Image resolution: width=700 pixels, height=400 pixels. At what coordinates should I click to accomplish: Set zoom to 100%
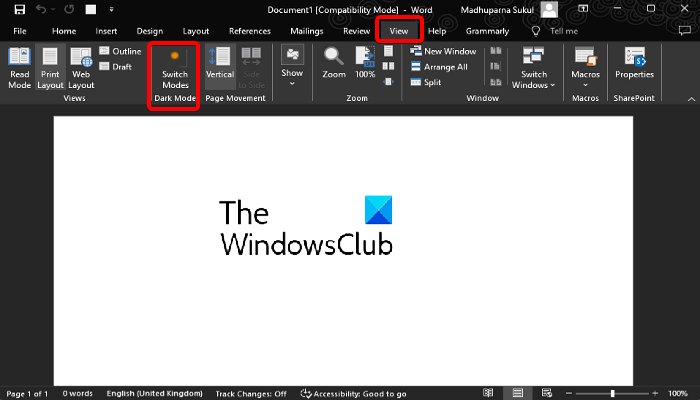click(x=365, y=63)
